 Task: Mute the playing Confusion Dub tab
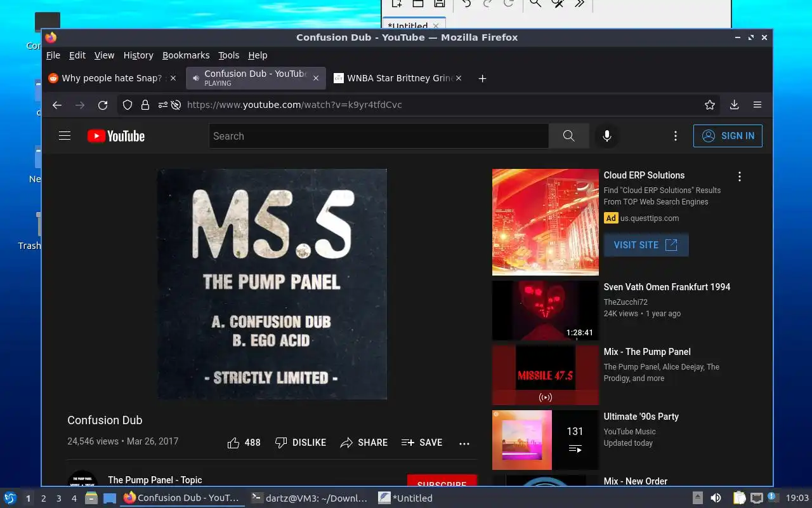195,78
